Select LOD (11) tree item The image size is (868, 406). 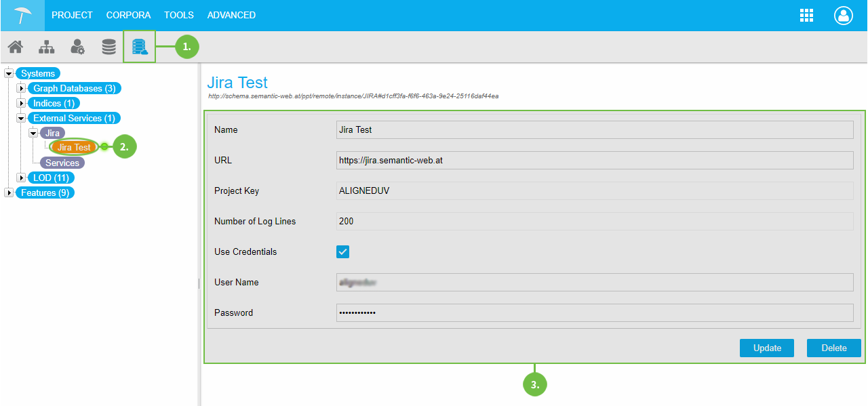pos(52,178)
